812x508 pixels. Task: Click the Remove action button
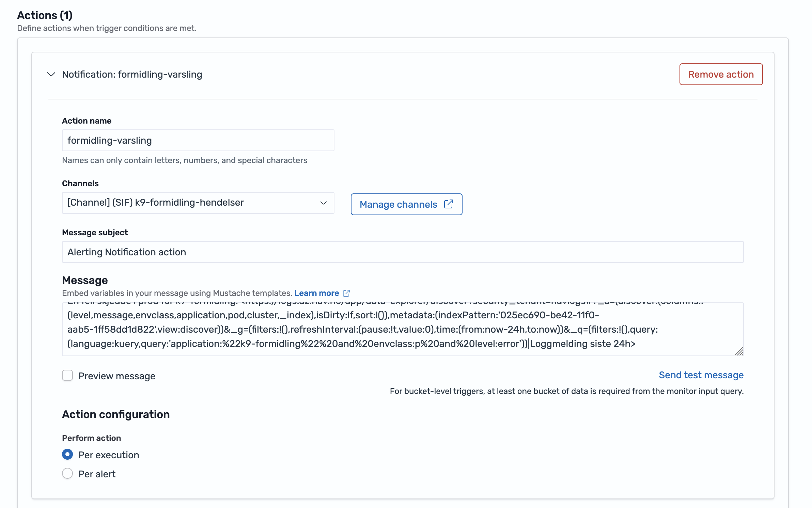click(x=721, y=74)
